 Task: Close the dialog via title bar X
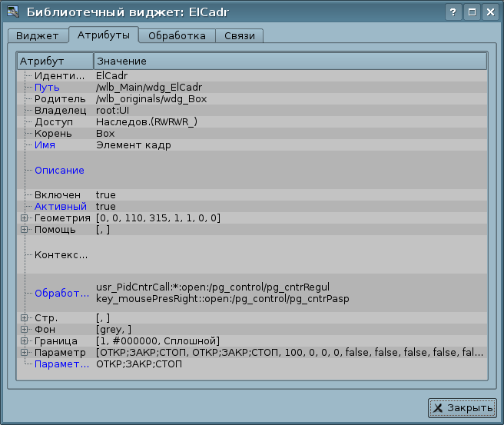pos(489,12)
